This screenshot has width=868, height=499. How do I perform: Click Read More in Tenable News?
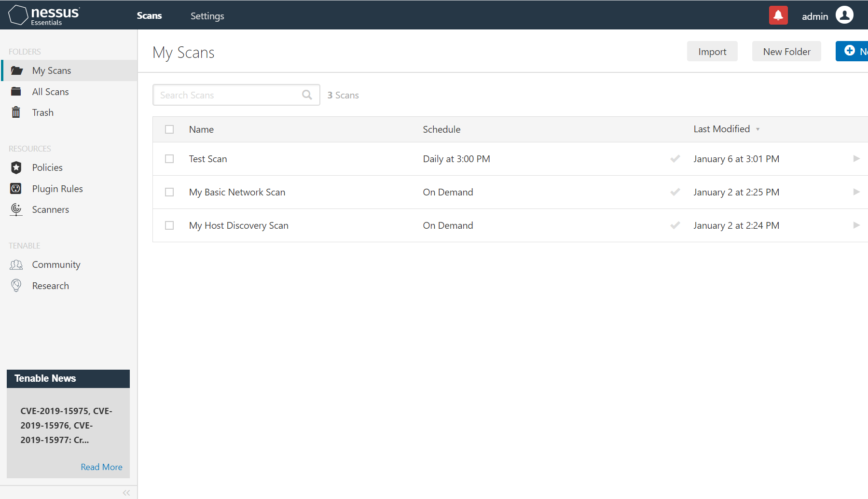[101, 467]
